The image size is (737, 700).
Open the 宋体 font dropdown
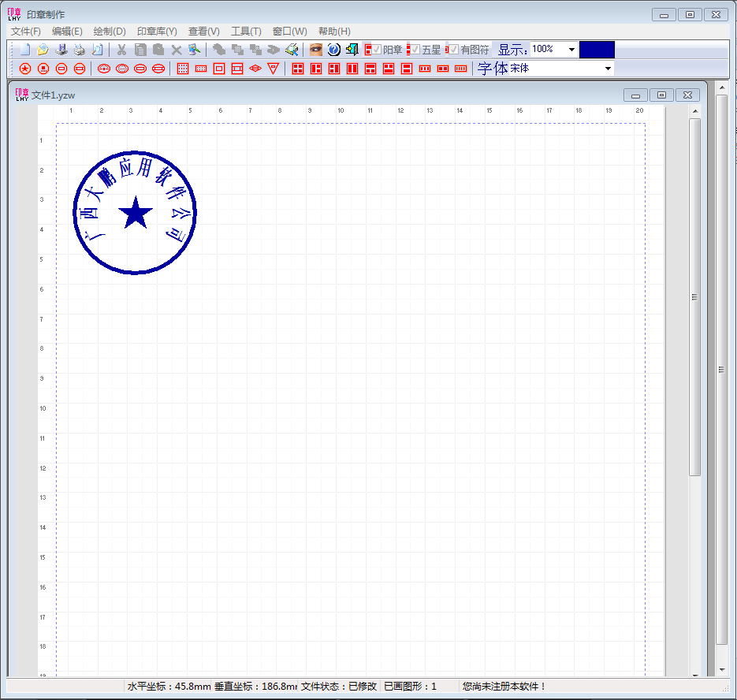click(608, 69)
